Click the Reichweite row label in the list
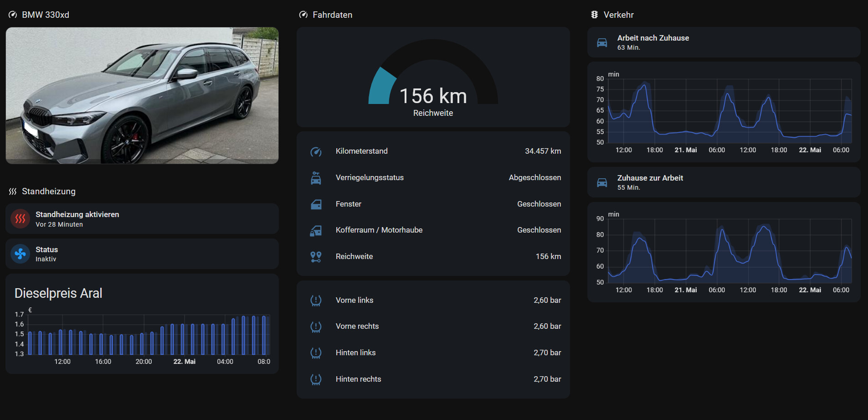 tap(354, 257)
